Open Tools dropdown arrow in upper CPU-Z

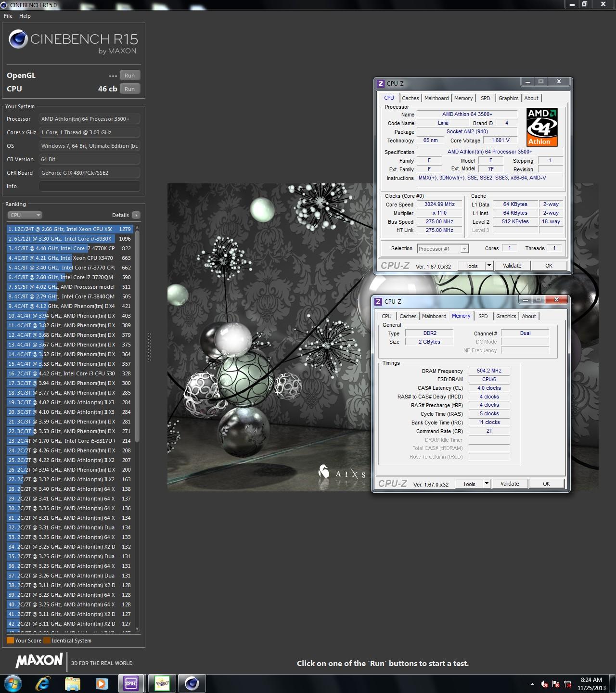click(x=489, y=266)
